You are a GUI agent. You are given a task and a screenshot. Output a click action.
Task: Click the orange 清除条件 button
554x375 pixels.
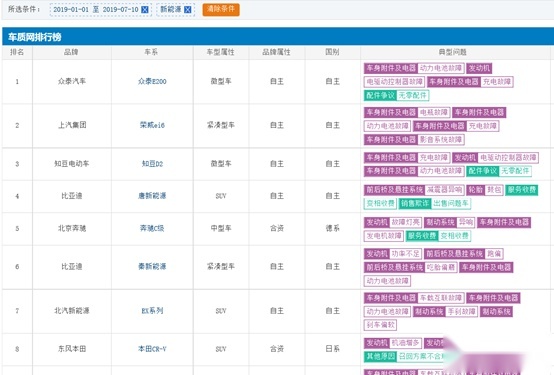[221, 10]
